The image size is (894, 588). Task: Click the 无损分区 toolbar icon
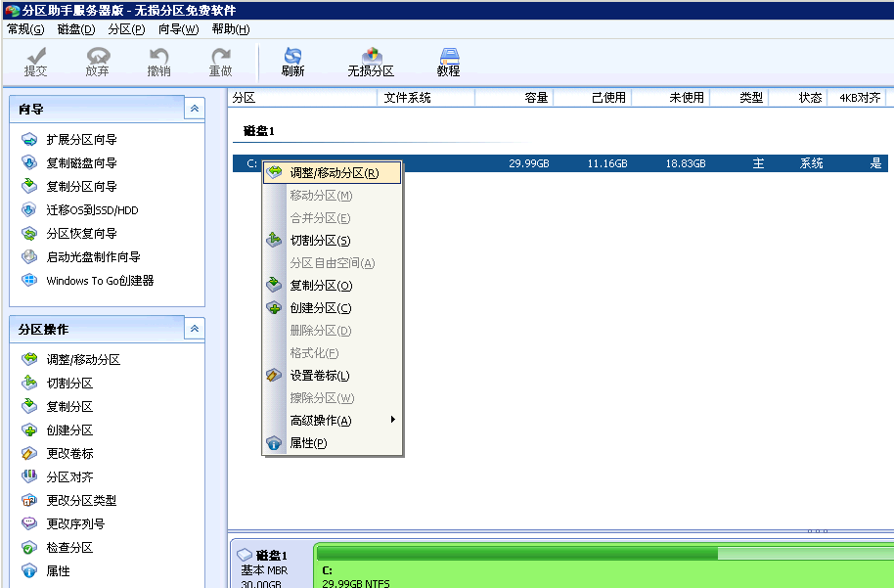click(371, 62)
